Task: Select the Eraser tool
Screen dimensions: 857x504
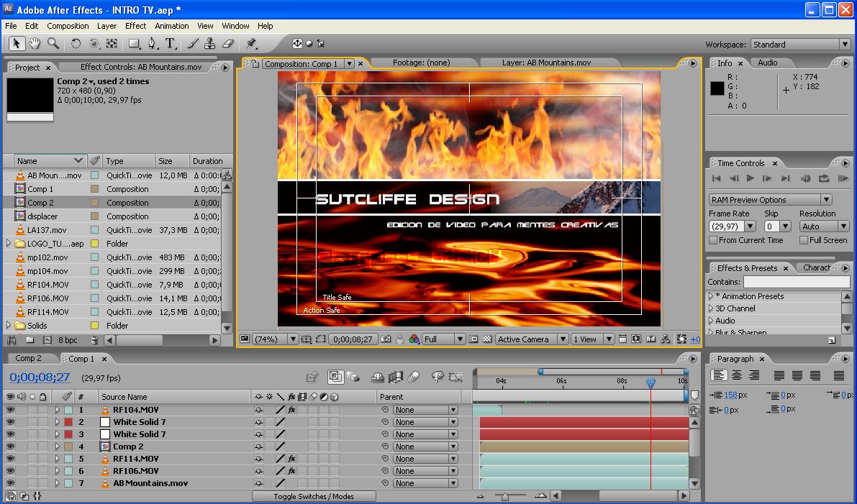Action: click(x=228, y=44)
